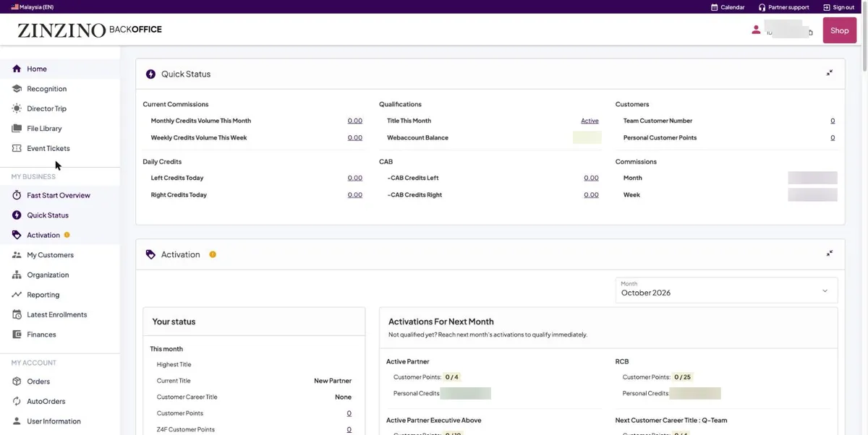This screenshot has width=868, height=435.
Task: Click the Your status heading
Action: pyautogui.click(x=174, y=322)
